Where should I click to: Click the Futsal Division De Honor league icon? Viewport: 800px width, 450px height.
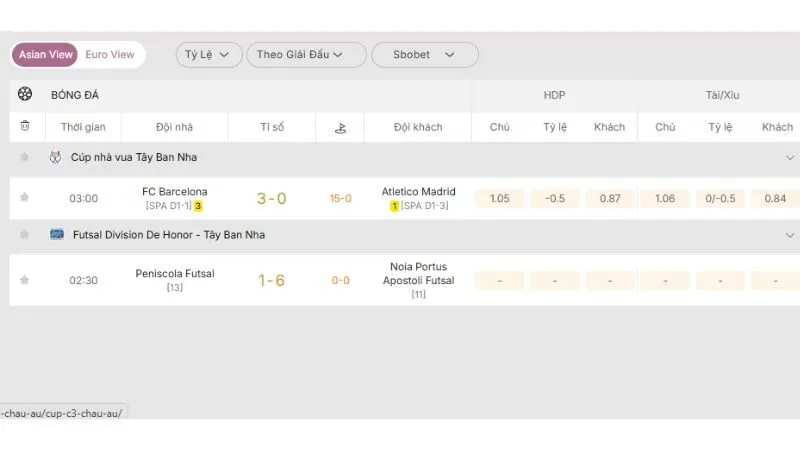[57, 235]
